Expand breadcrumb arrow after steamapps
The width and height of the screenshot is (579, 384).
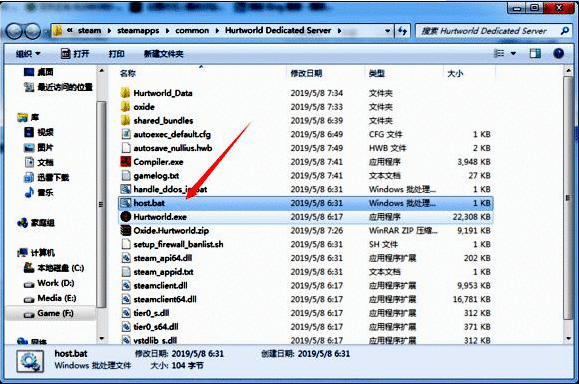(167, 31)
